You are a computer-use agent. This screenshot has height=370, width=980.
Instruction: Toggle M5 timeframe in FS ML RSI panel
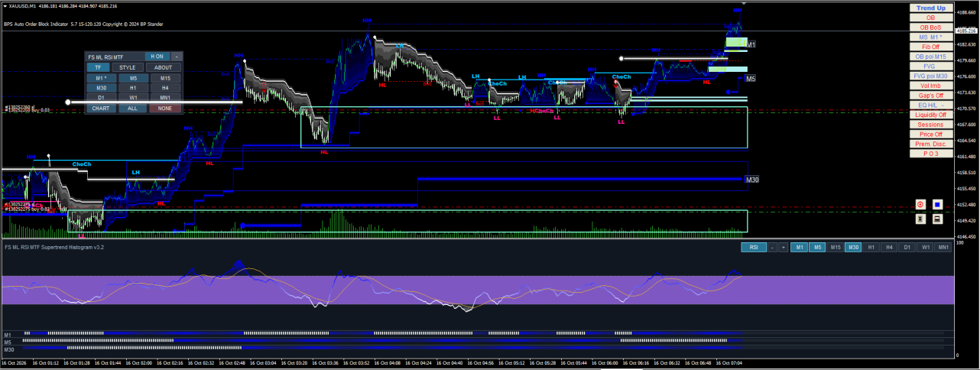pyautogui.click(x=133, y=78)
